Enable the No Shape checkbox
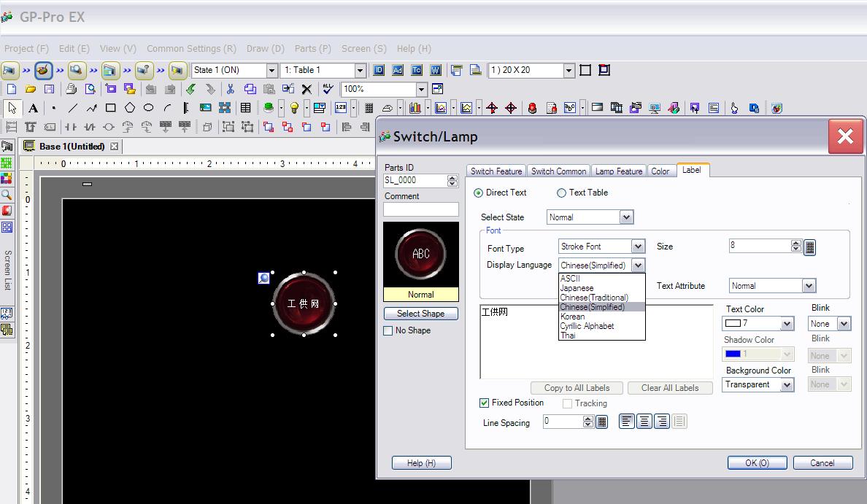Image resolution: width=867 pixels, height=504 pixels. click(x=388, y=330)
